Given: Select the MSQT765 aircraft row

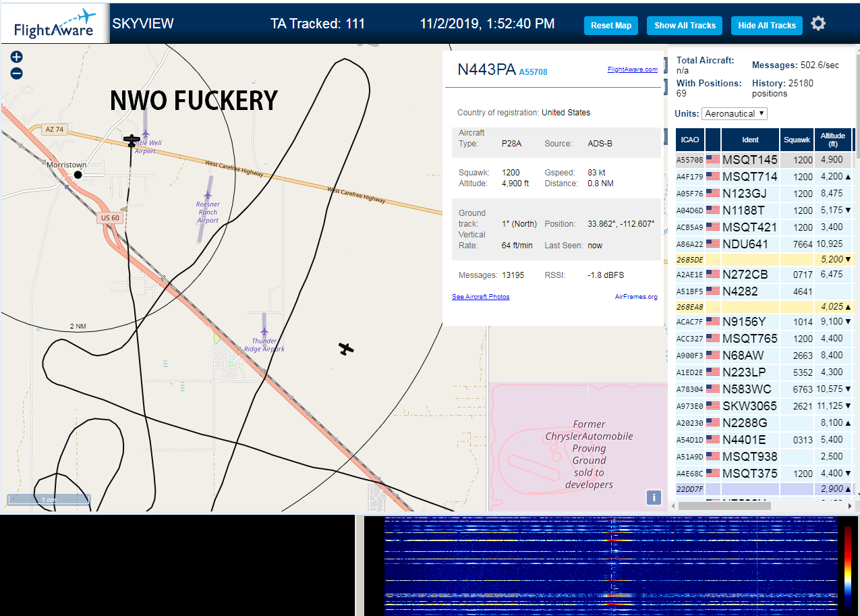Looking at the screenshot, I should pos(764,339).
